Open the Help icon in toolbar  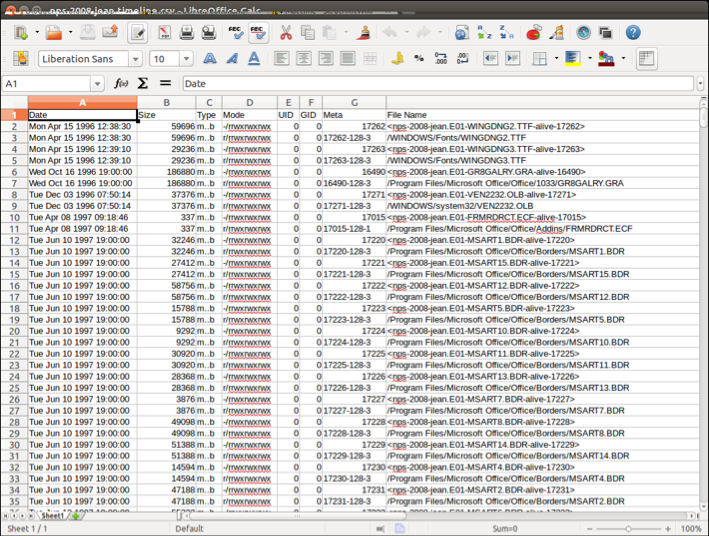click(x=633, y=33)
